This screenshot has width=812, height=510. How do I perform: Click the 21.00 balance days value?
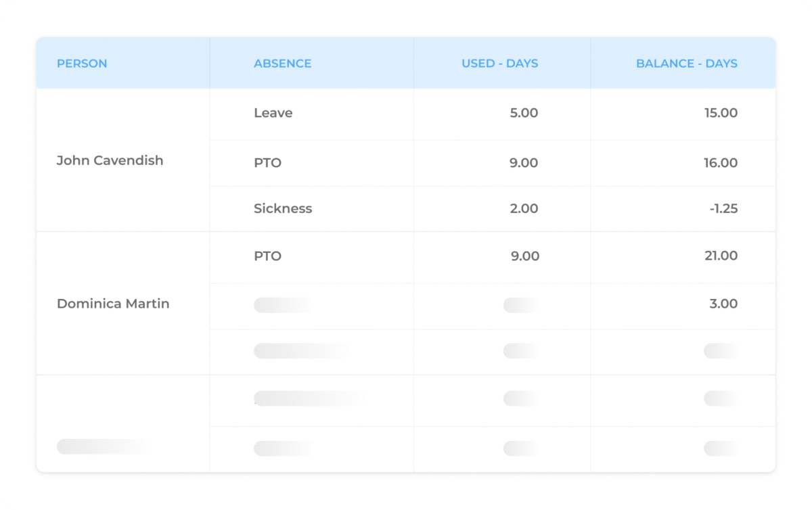tap(721, 256)
